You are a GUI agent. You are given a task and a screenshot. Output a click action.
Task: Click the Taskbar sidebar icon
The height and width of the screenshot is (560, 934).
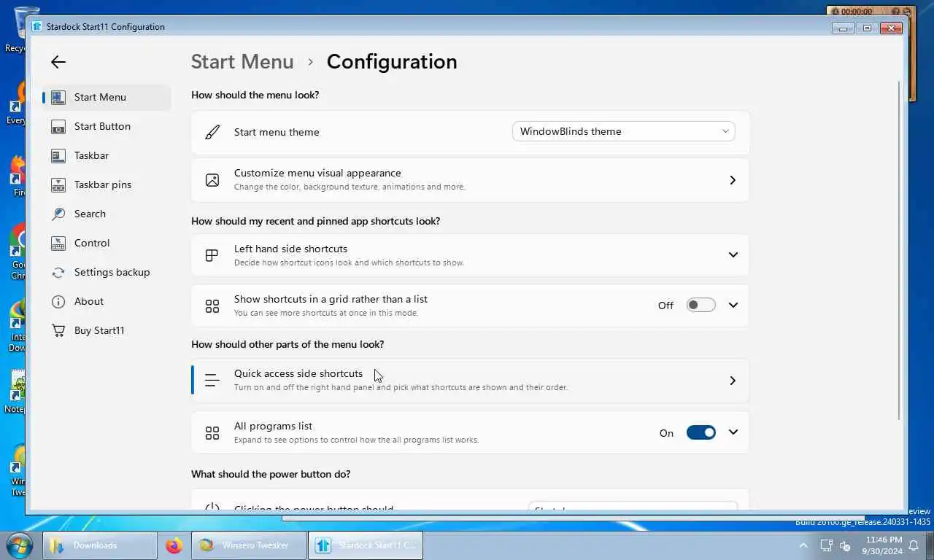pyautogui.click(x=58, y=155)
